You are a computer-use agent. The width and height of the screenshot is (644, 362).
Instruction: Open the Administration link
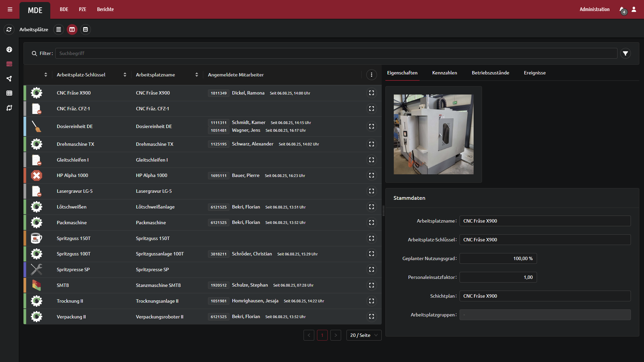[x=594, y=9]
